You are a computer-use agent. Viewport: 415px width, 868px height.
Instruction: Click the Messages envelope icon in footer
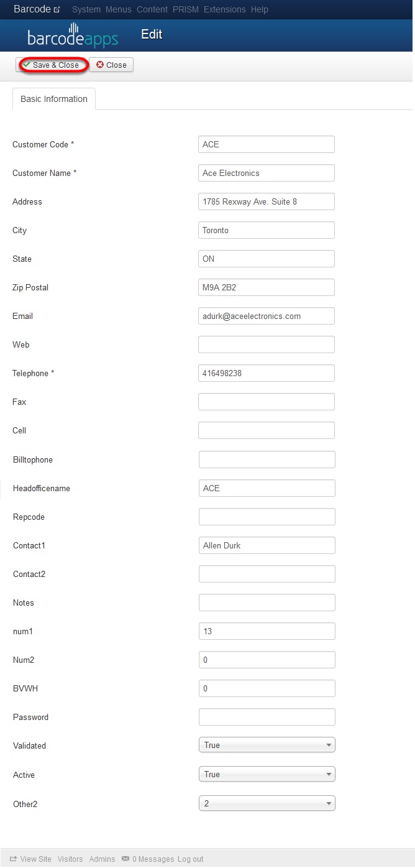[x=125, y=859]
